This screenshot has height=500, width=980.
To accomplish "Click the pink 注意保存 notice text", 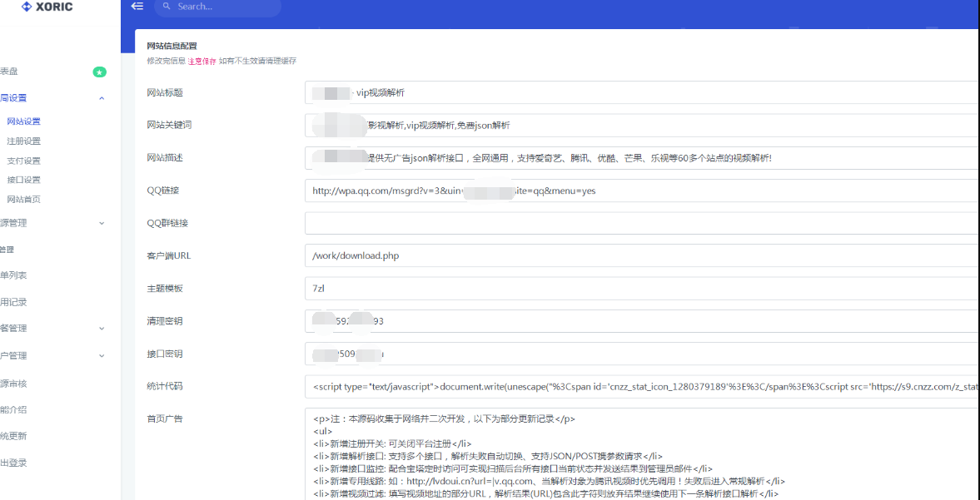I will (x=201, y=62).
